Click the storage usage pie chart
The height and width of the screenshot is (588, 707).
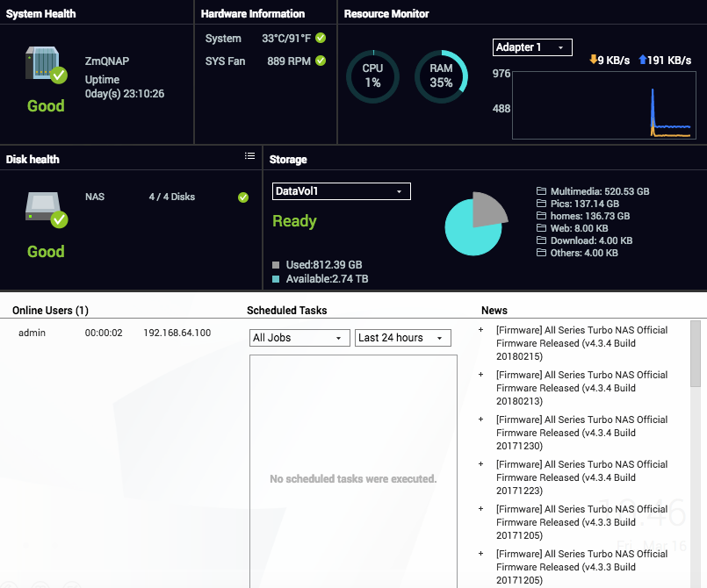click(476, 224)
